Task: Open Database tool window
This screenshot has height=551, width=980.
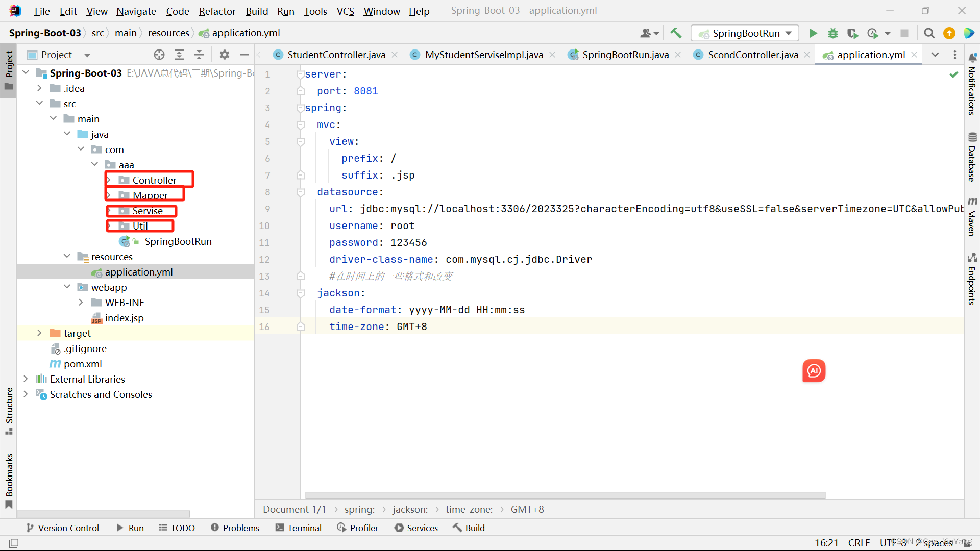Action: point(972,157)
